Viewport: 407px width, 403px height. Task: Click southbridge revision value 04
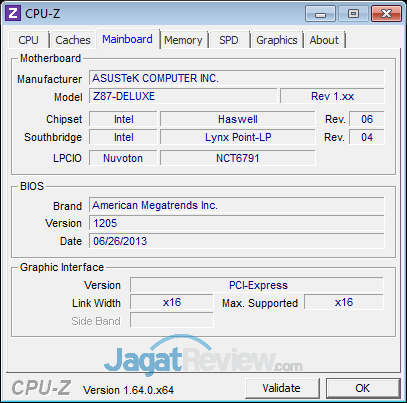(367, 137)
